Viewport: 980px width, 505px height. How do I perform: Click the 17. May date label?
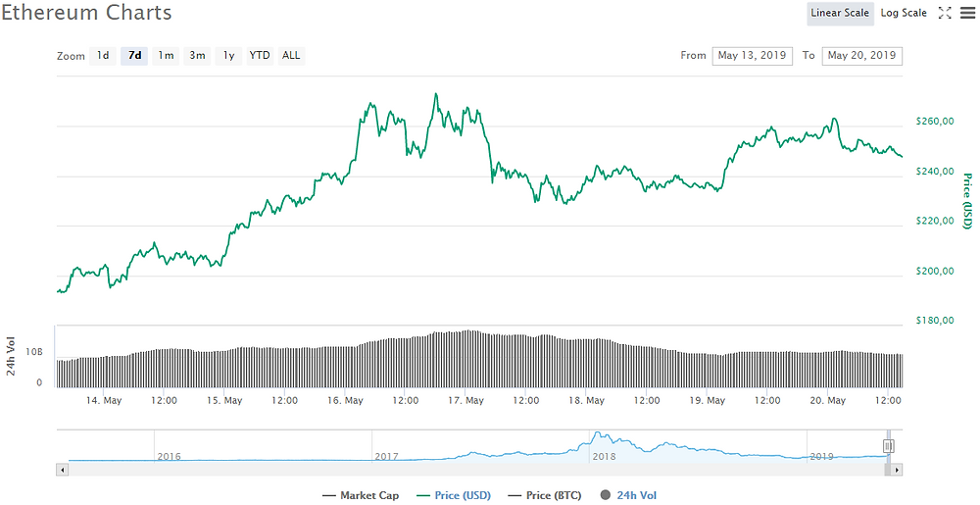point(465,401)
